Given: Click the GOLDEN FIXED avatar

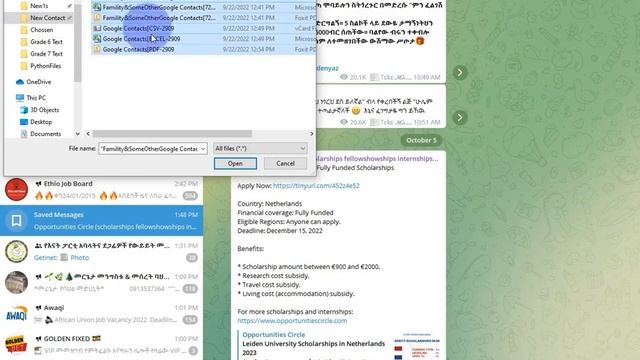Looking at the screenshot, I should (16, 344).
